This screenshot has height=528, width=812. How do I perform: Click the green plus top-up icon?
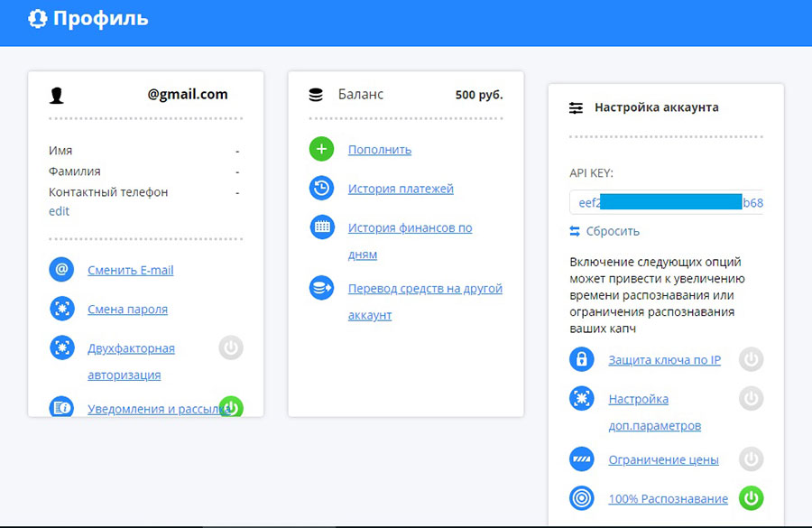[321, 149]
